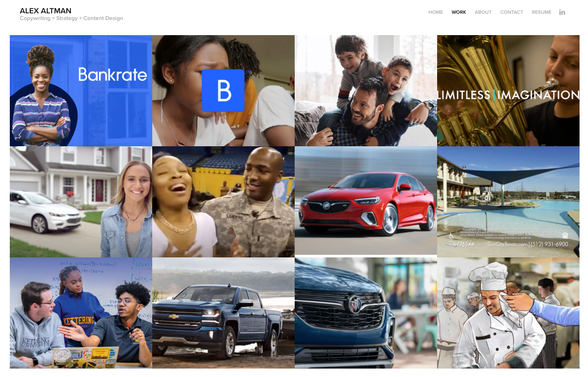Open the Kettering University students tile
This screenshot has width=588, height=377.
[x=81, y=313]
